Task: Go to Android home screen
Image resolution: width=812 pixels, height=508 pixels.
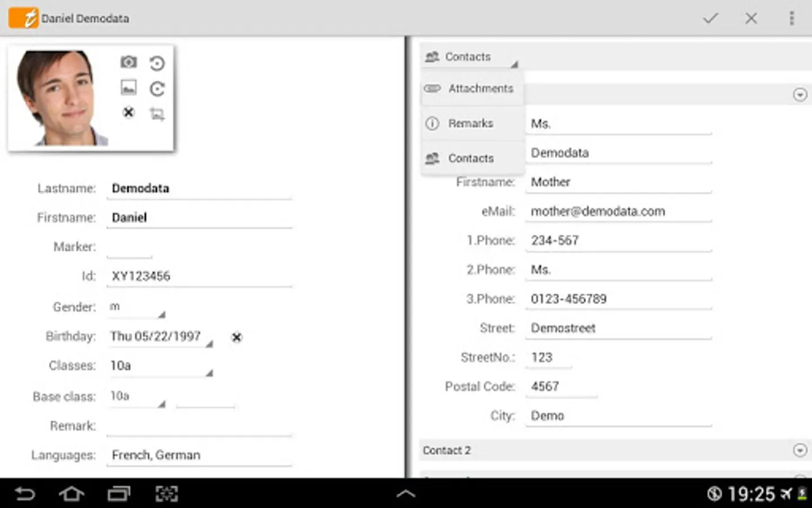Action: [x=72, y=494]
